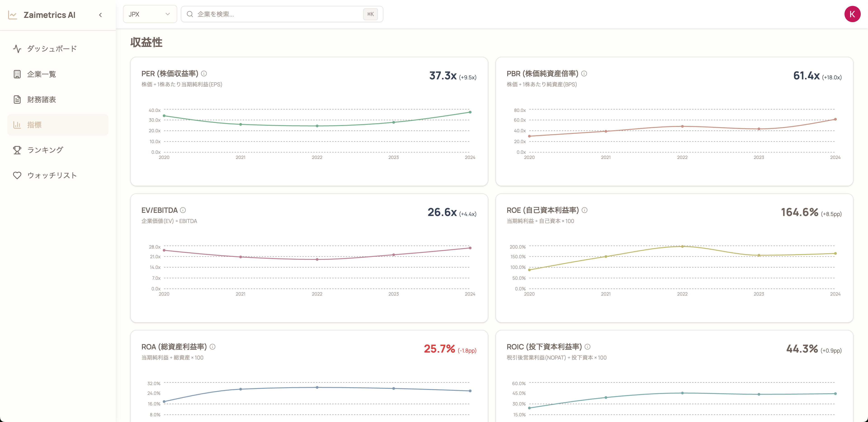Click the Zaimetrics AI logo icon
Image resolution: width=868 pixels, height=422 pixels.
pyautogui.click(x=13, y=15)
